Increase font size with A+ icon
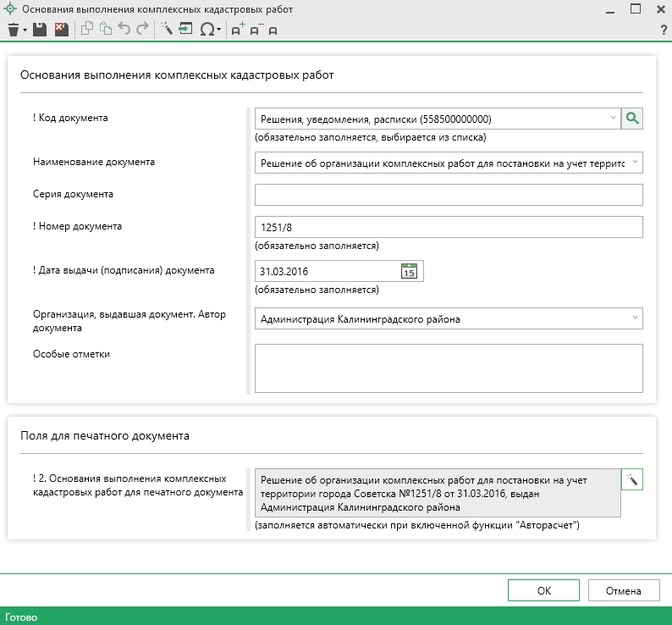672x625 pixels. (238, 30)
